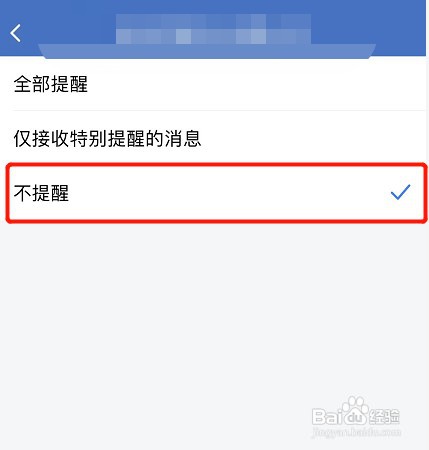Screen dimensions: 429x450
Task: Open the jingyan.baidu.com watermark link
Action: coord(357,432)
